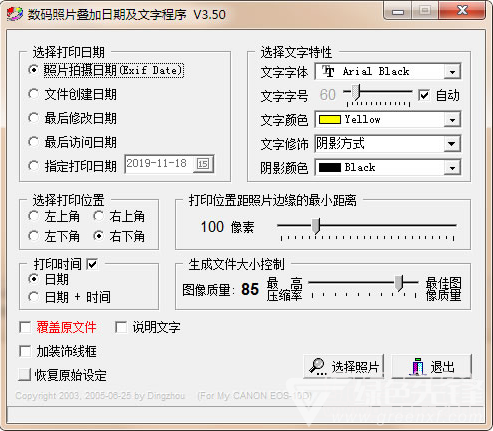Open the 文字字体 font dropdown
The height and width of the screenshot is (431, 493).
pyautogui.click(x=452, y=72)
